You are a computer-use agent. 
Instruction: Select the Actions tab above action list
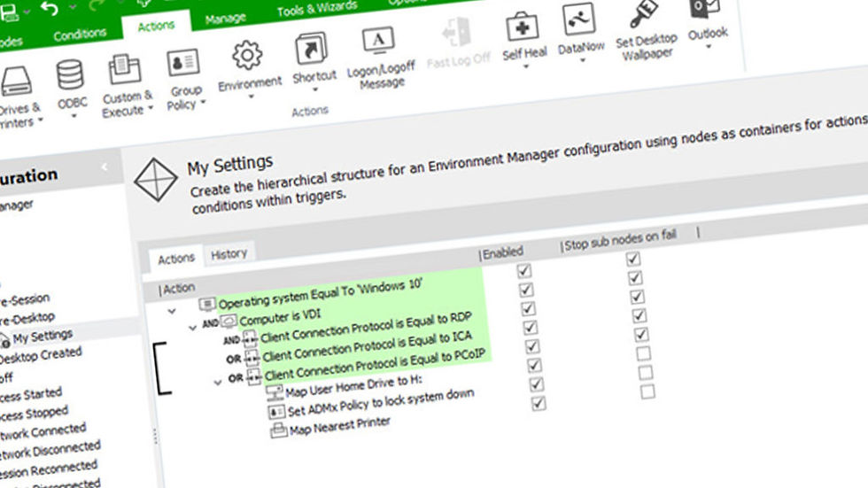(x=176, y=259)
